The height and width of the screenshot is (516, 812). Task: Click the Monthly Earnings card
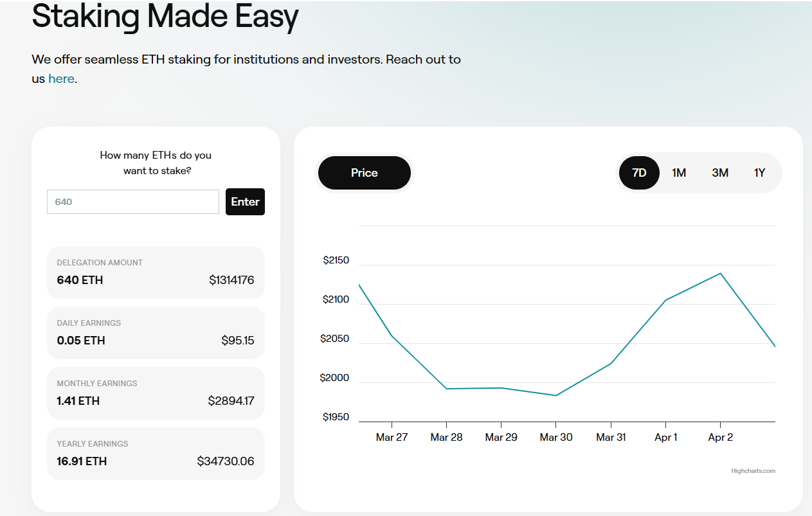pos(156,393)
